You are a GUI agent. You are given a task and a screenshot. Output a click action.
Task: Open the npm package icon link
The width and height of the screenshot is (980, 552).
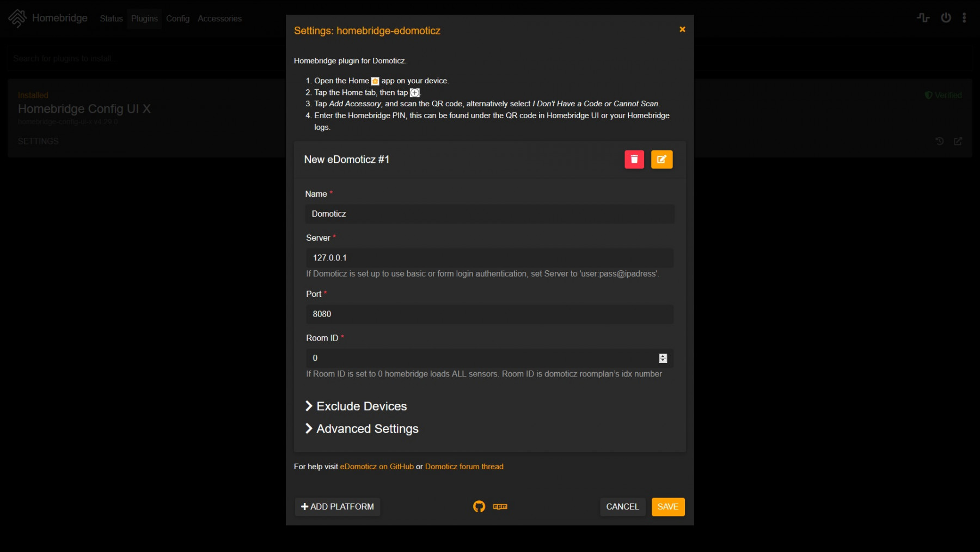(x=500, y=507)
